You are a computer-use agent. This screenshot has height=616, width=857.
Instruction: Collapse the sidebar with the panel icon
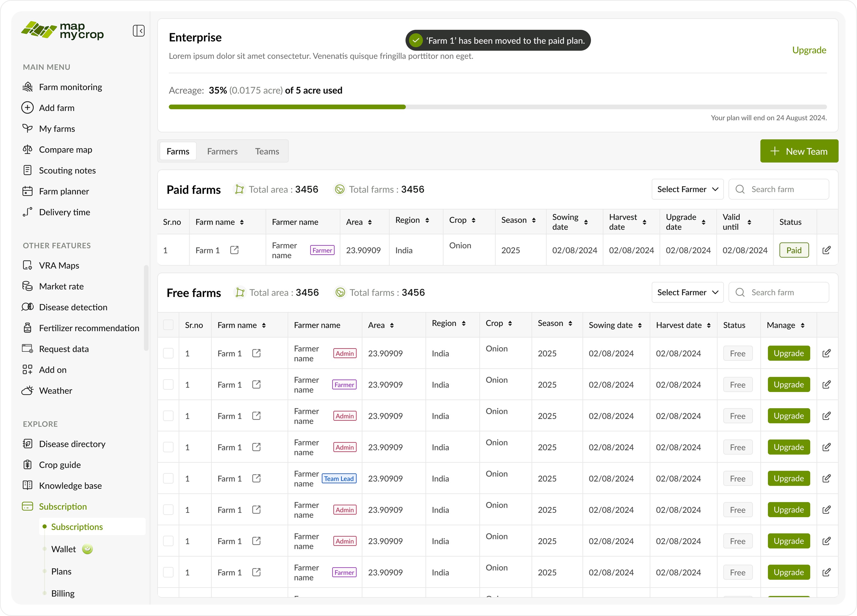(138, 30)
